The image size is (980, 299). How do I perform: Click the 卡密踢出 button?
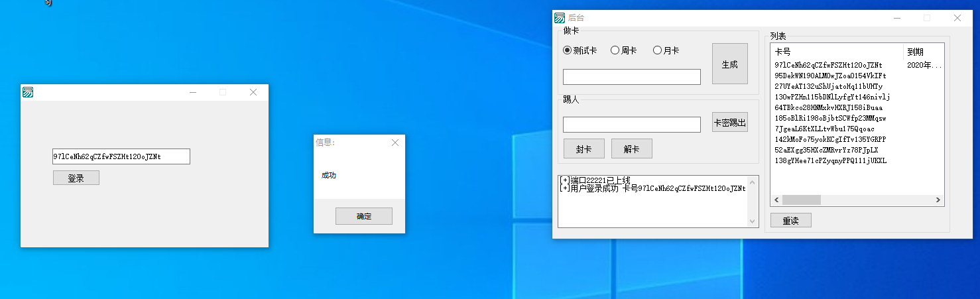tap(729, 123)
